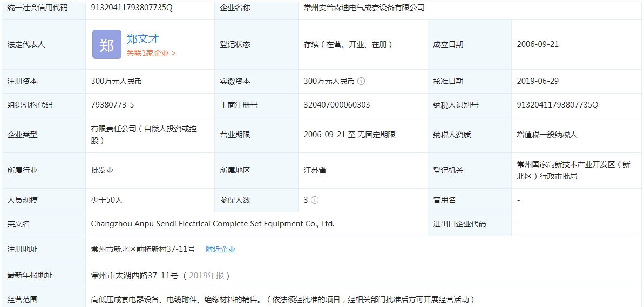Expand 关联1家企业 related companies link
Image resolution: width=644 pixels, height=307 pixels.
pyautogui.click(x=151, y=53)
